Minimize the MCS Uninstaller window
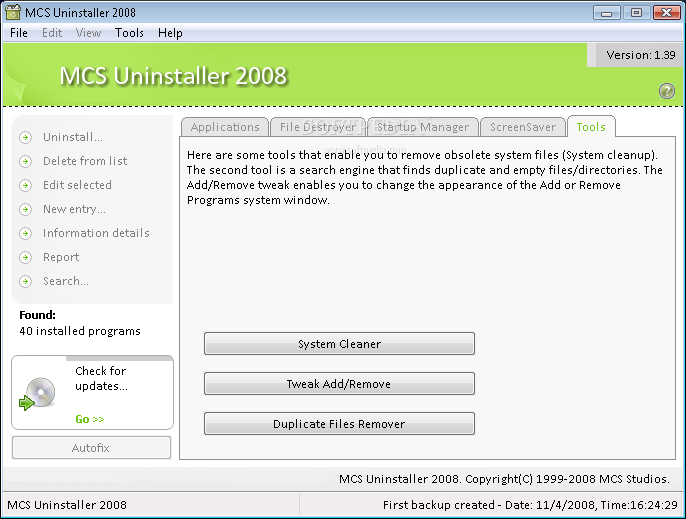 coord(606,13)
